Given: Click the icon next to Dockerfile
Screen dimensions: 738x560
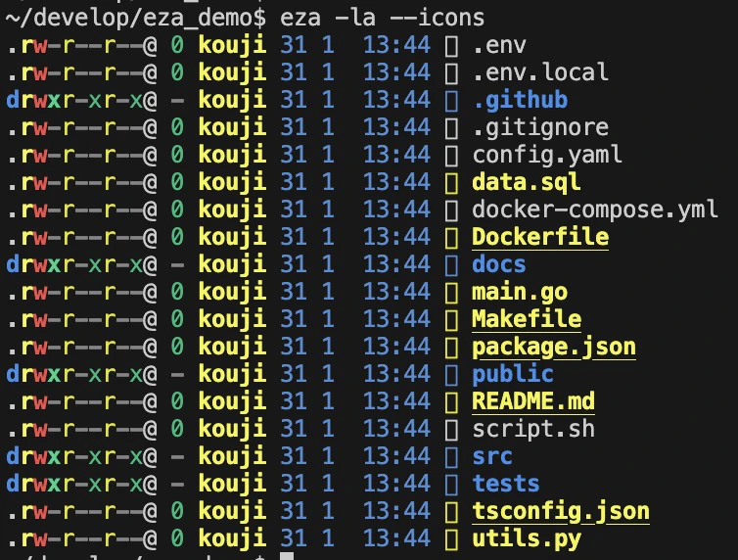Looking at the screenshot, I should [x=451, y=238].
